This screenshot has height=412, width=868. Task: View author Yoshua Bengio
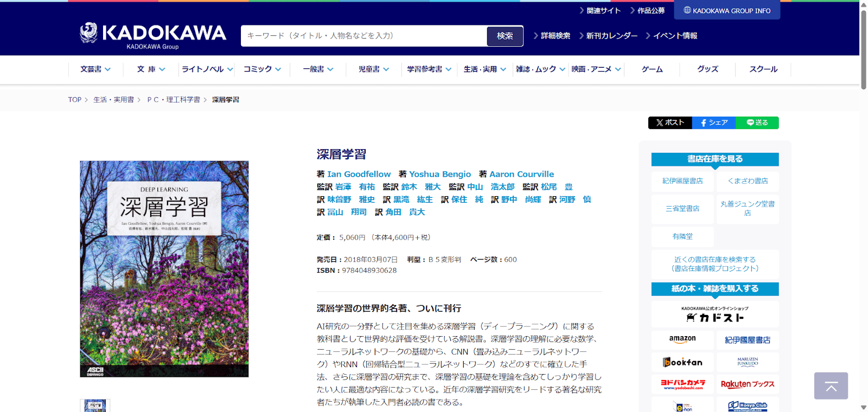[x=440, y=174]
